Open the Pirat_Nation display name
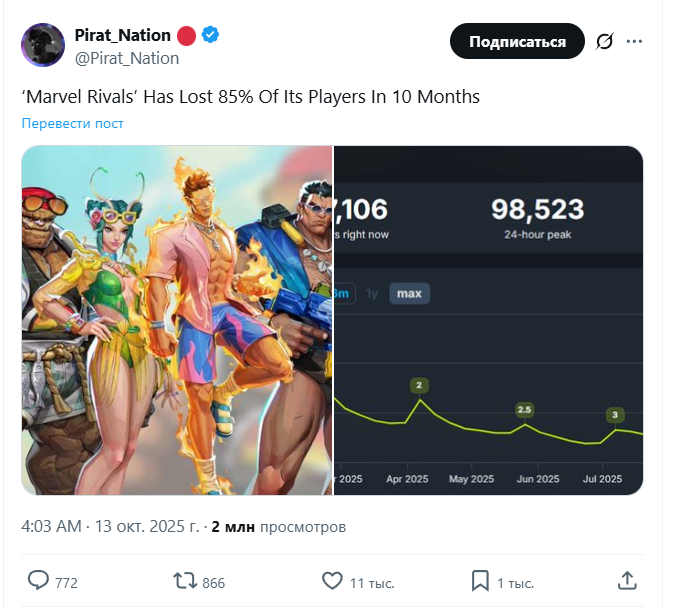Screen dimensions: 676x608 click(x=123, y=35)
